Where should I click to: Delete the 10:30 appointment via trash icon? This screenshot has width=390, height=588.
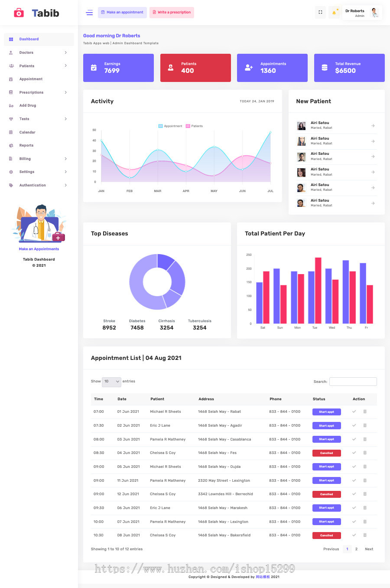tap(365, 535)
